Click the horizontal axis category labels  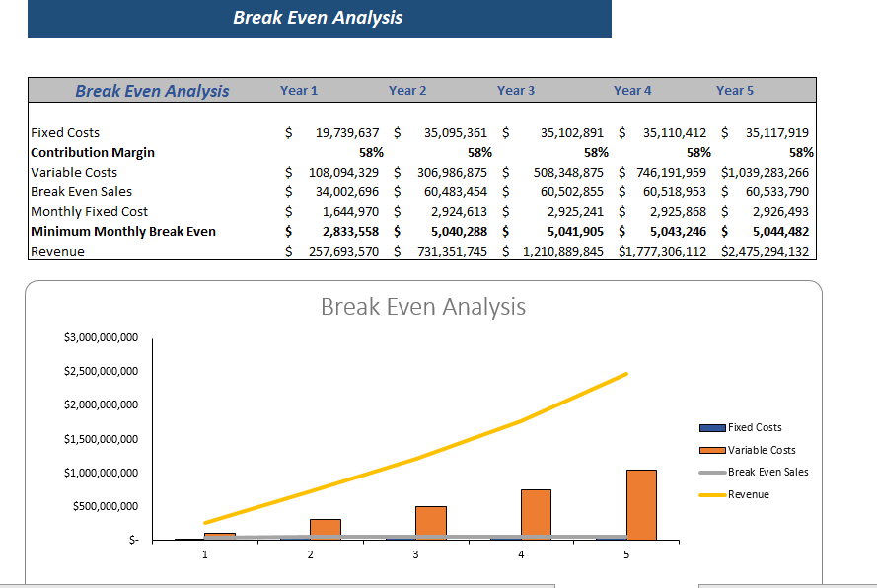414,554
